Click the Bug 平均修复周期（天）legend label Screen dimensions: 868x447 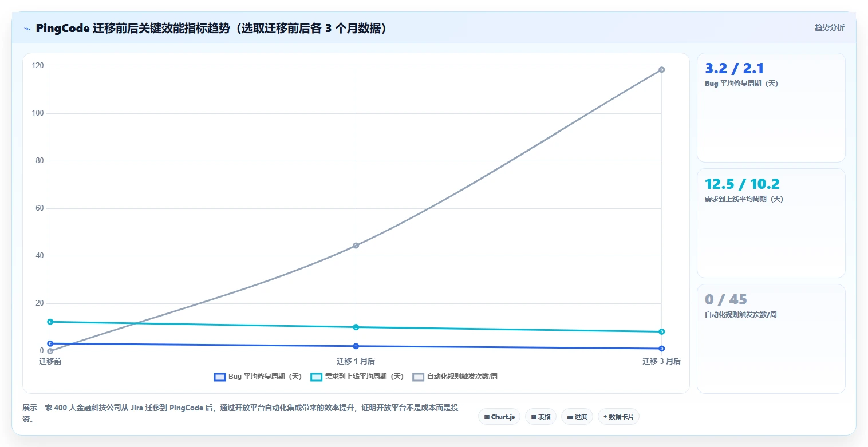click(265, 377)
